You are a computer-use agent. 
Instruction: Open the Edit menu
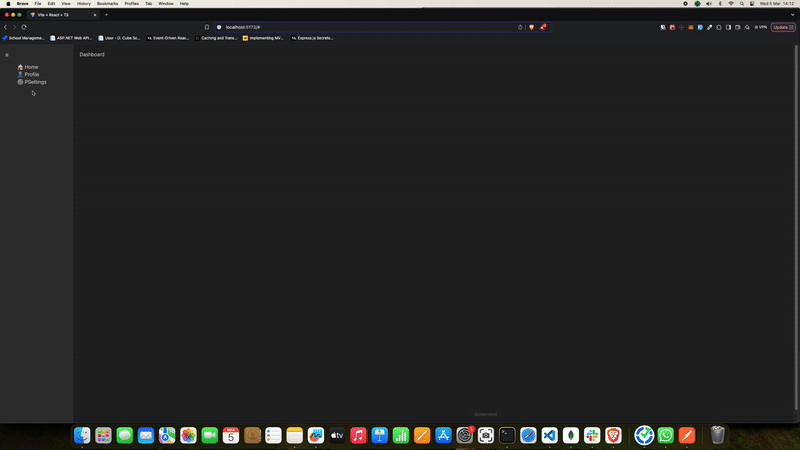(52, 4)
